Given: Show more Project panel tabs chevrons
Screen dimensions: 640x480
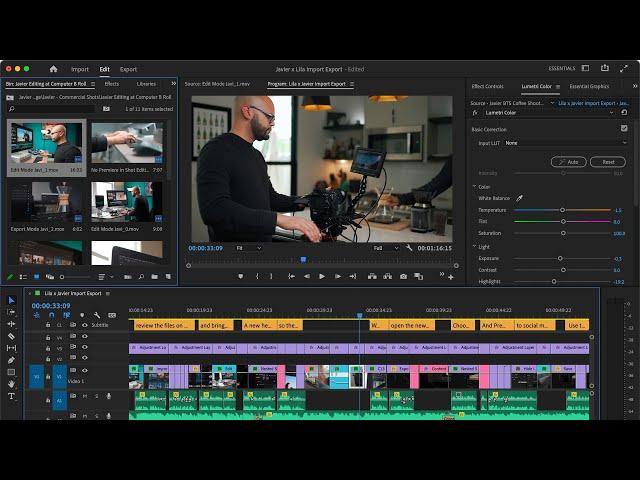Looking at the screenshot, I should pyautogui.click(x=173, y=83).
